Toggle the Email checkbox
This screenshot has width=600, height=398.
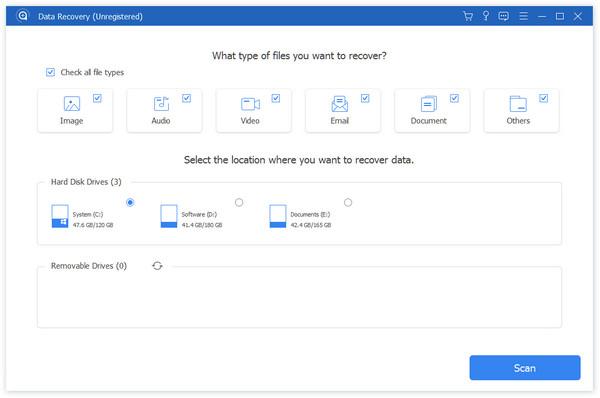(365, 98)
